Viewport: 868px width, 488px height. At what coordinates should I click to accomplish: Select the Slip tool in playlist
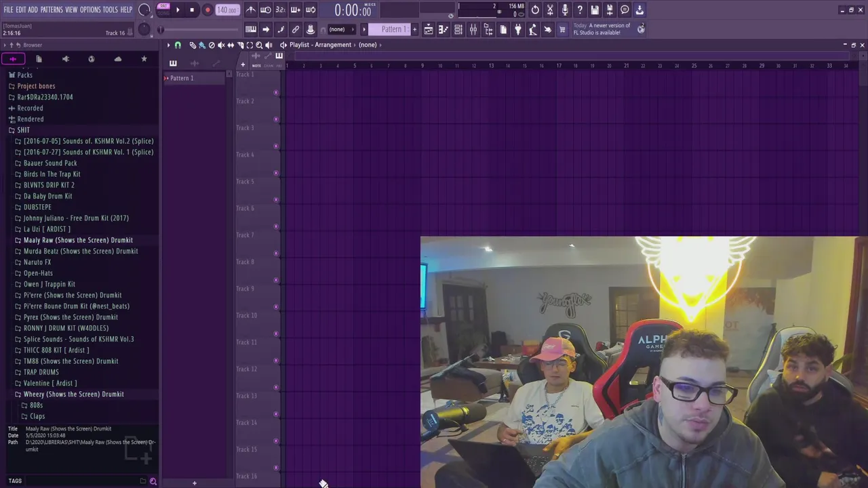click(x=231, y=45)
